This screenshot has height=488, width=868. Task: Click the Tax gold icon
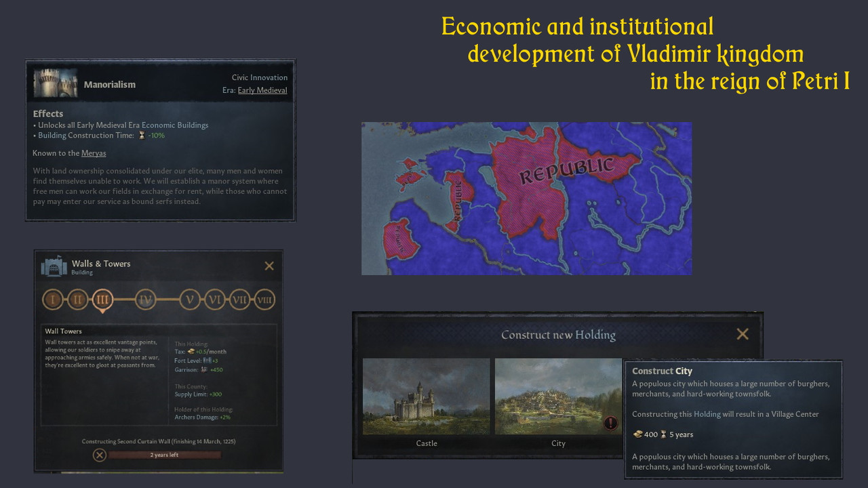click(191, 352)
